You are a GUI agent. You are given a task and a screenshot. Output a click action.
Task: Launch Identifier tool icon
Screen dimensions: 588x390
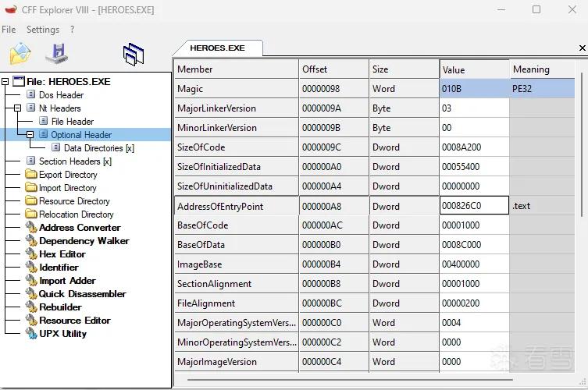pyautogui.click(x=31, y=267)
